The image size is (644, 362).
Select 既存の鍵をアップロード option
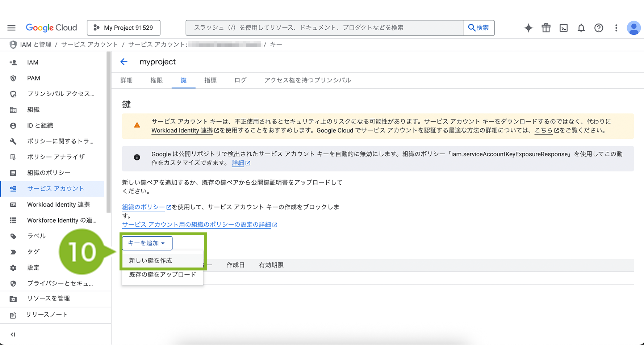click(162, 275)
